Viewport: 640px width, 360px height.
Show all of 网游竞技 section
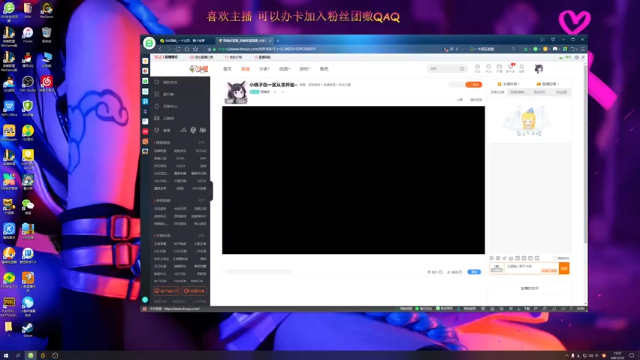point(202,142)
